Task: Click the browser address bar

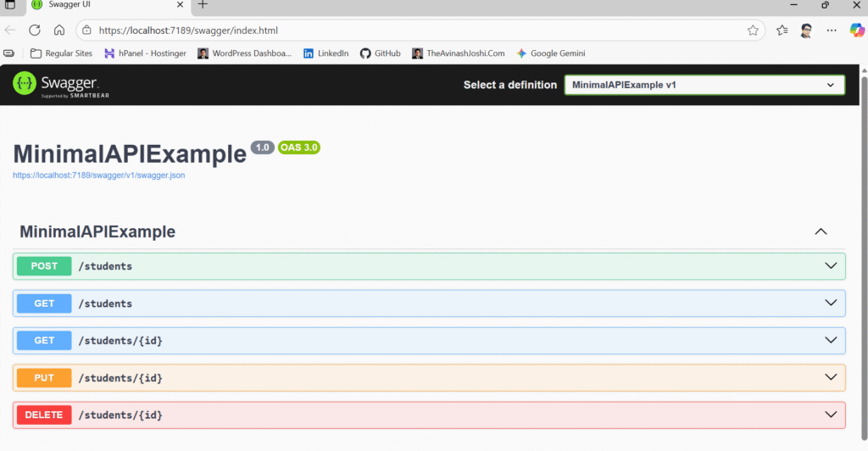Action: (407, 31)
